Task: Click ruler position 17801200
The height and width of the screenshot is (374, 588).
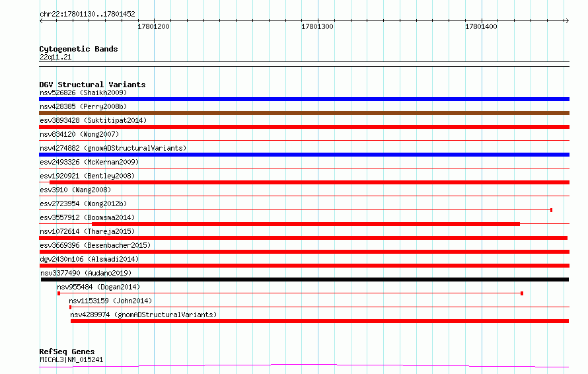Action: tap(153, 26)
